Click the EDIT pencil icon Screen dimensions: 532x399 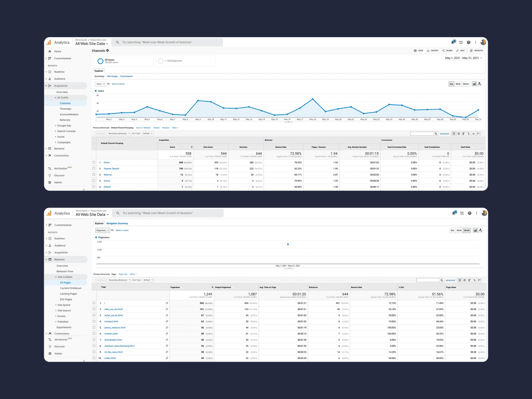click(x=458, y=51)
